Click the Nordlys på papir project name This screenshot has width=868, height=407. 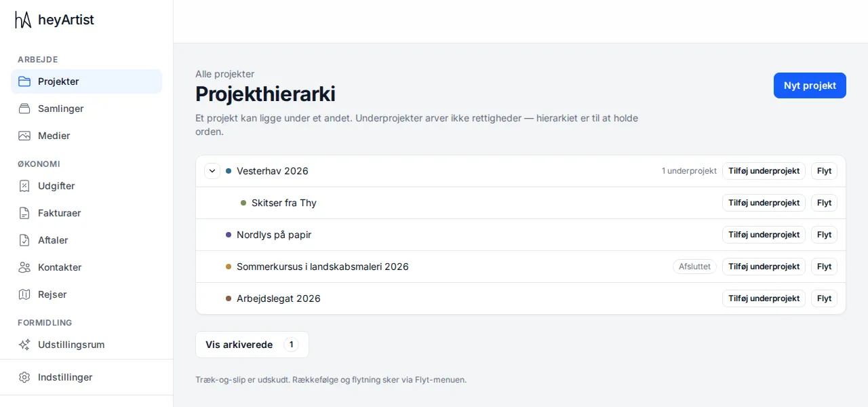(x=274, y=235)
